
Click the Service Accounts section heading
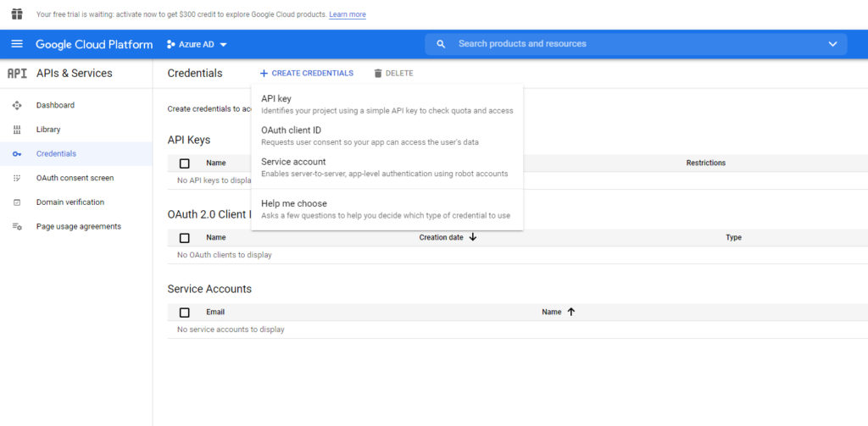pos(209,289)
